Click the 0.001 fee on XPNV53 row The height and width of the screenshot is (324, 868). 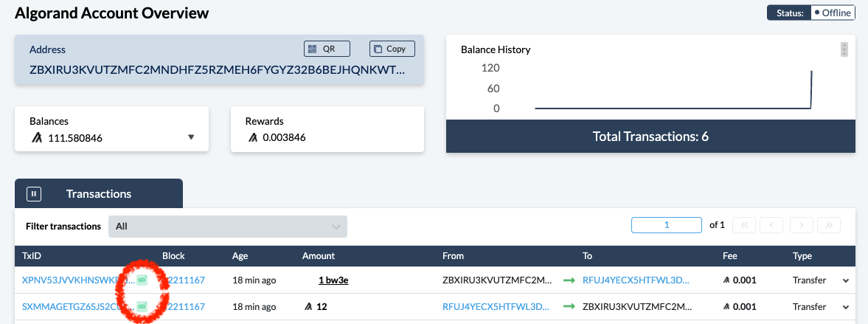click(740, 280)
